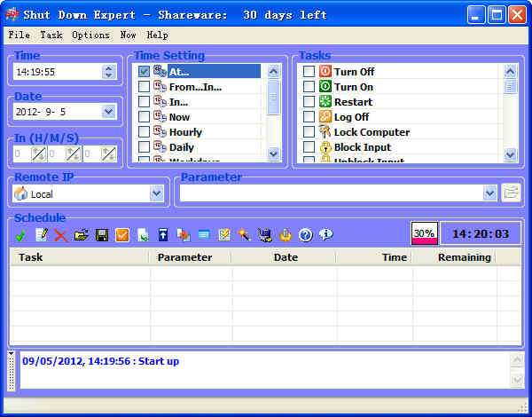Uncheck the At... time setting checkbox

(x=145, y=72)
